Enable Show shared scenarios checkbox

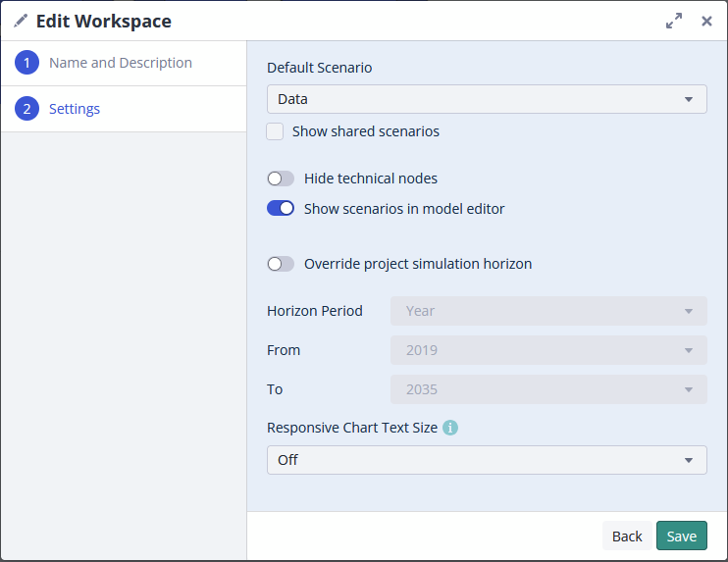(276, 131)
